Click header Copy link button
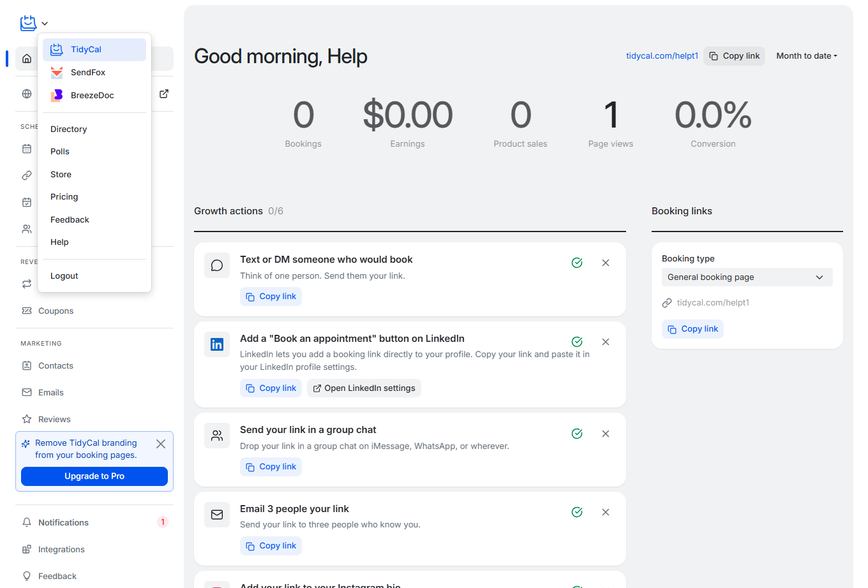 [x=734, y=56]
